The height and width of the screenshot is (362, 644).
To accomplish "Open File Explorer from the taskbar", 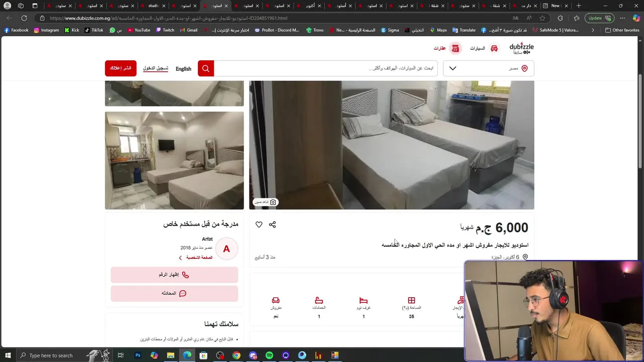I will click(171, 355).
